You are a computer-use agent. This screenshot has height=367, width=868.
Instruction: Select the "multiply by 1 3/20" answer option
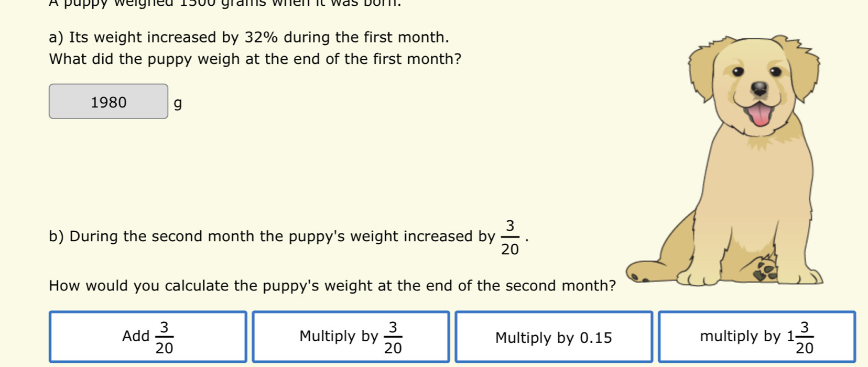coord(756,337)
